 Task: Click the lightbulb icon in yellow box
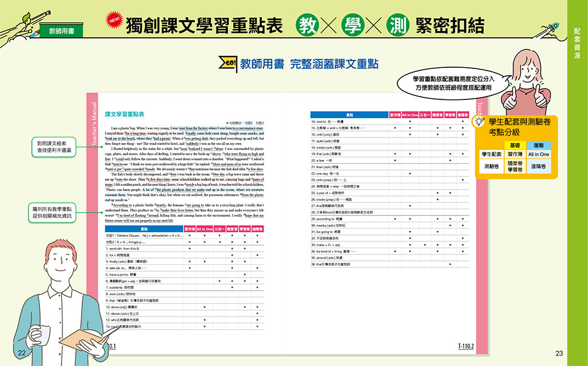point(479,121)
